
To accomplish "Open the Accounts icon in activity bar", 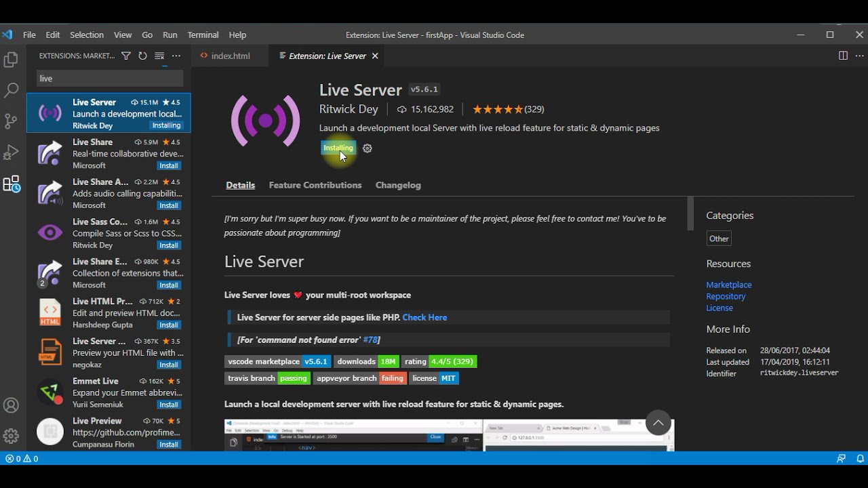I will (11, 405).
